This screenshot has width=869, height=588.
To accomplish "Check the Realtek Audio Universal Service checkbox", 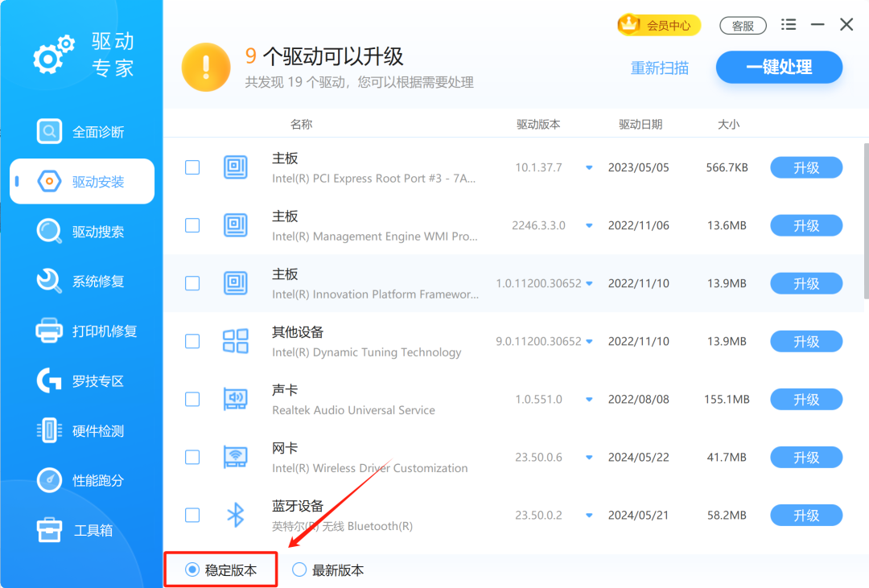I will (x=192, y=399).
